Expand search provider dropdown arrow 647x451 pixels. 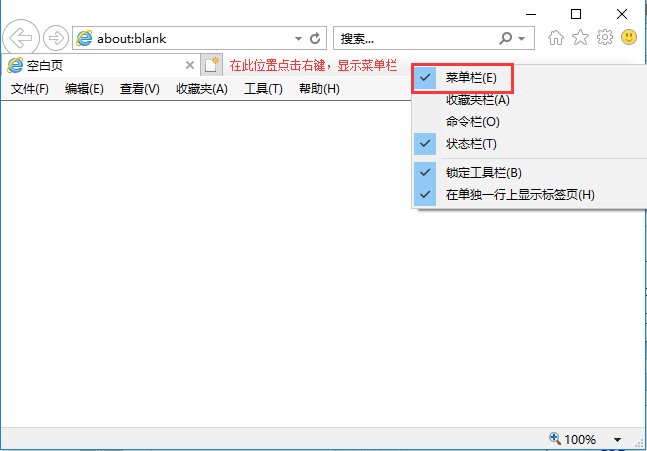[521, 39]
